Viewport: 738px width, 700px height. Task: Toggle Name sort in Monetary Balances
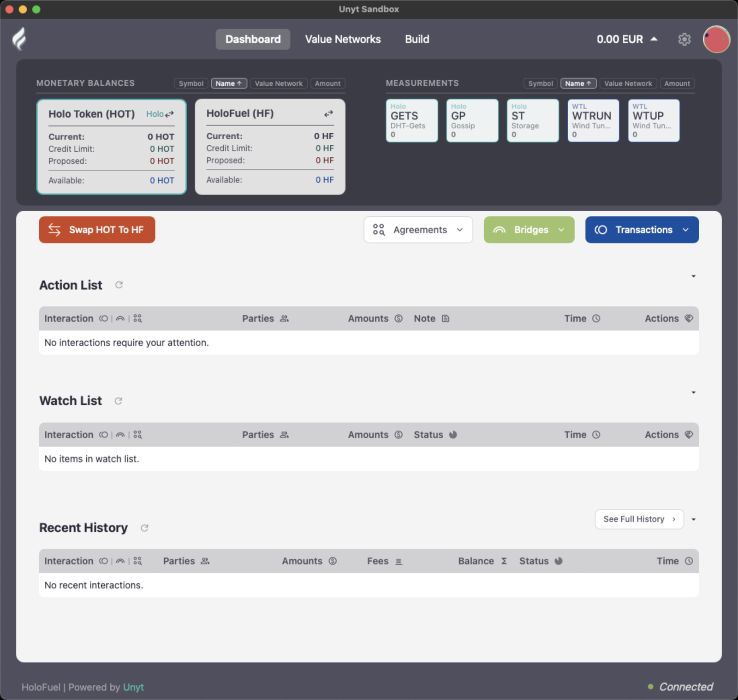coord(229,83)
